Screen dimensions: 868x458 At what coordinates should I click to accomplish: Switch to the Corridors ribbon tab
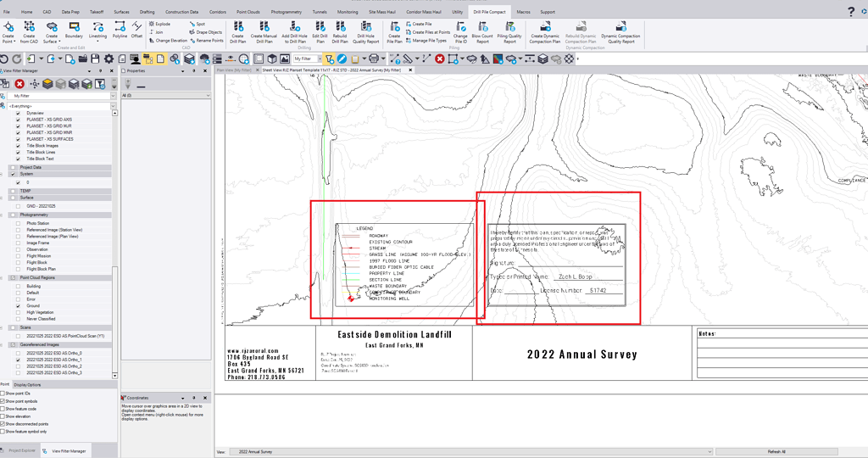point(218,12)
